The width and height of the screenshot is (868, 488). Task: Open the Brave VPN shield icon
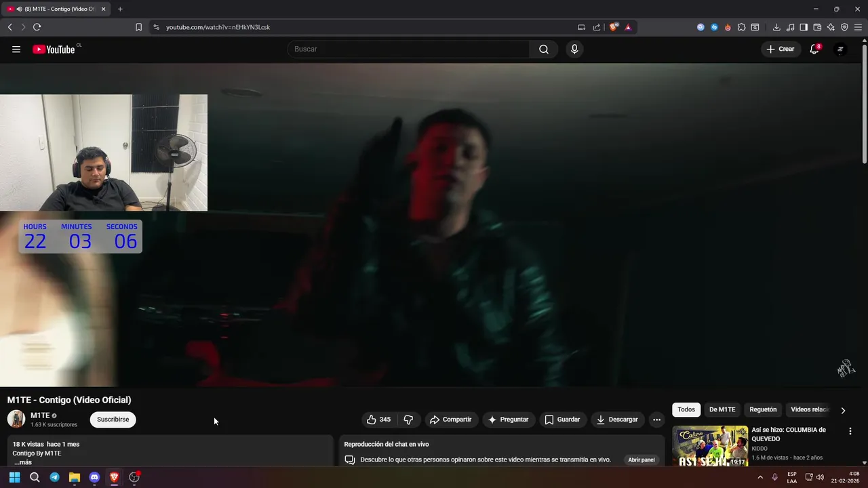[x=844, y=27]
